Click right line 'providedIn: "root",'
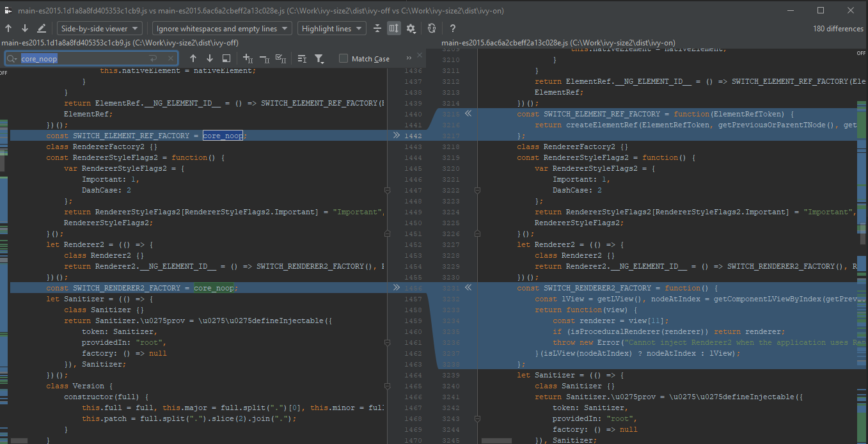 [595, 418]
